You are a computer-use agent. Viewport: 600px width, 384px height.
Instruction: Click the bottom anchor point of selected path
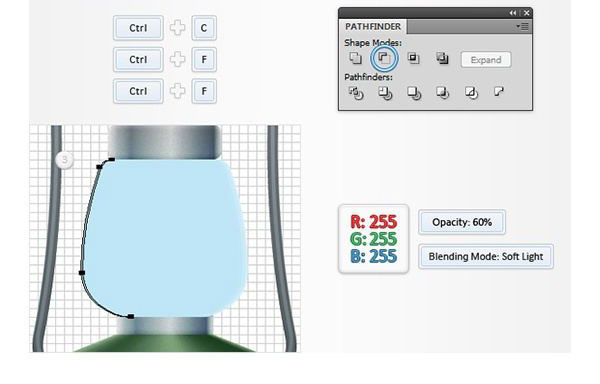click(131, 316)
